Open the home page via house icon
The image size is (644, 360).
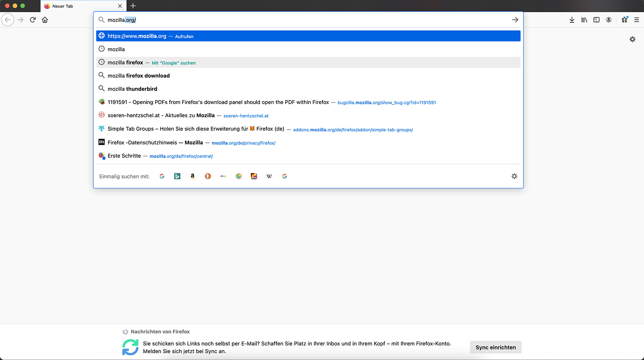coord(45,20)
